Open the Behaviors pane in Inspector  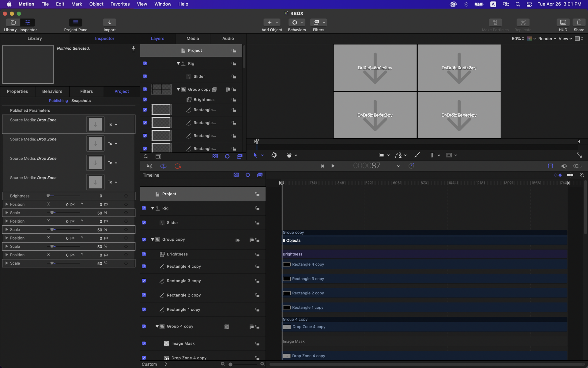coord(52,91)
